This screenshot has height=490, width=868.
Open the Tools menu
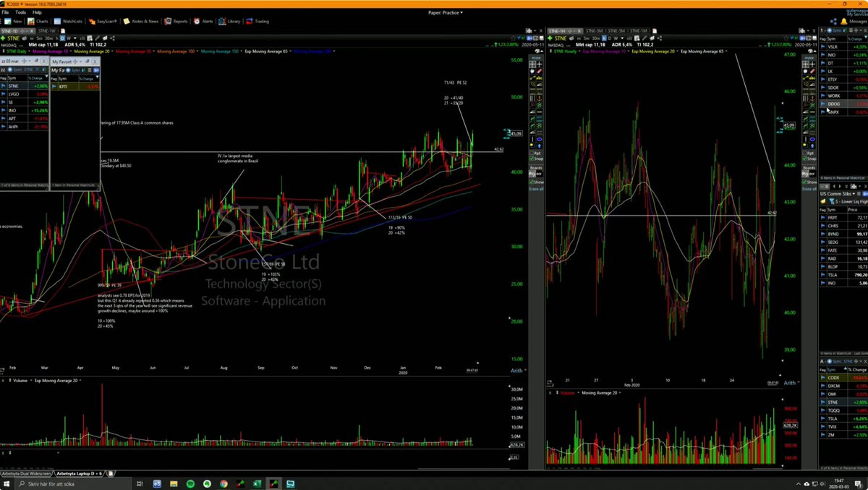click(x=20, y=12)
